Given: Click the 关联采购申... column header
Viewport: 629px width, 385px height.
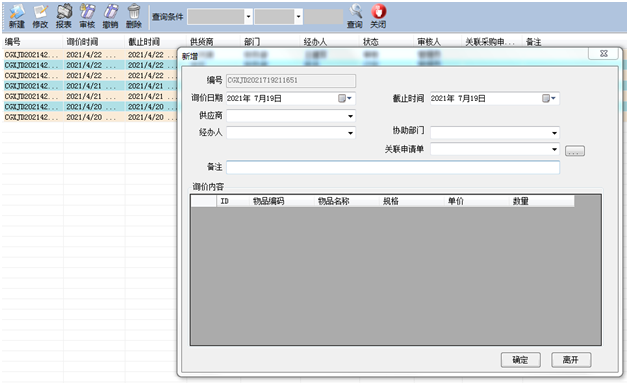Looking at the screenshot, I should coord(493,42).
